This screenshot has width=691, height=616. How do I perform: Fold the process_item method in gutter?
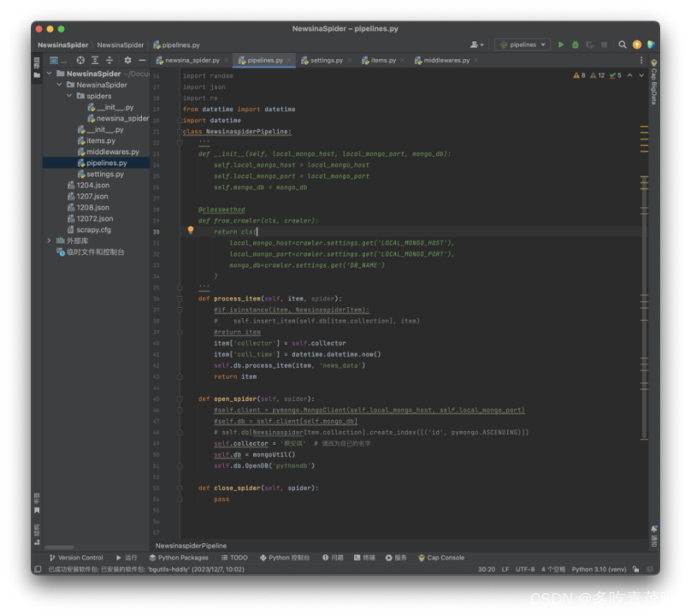pos(180,299)
